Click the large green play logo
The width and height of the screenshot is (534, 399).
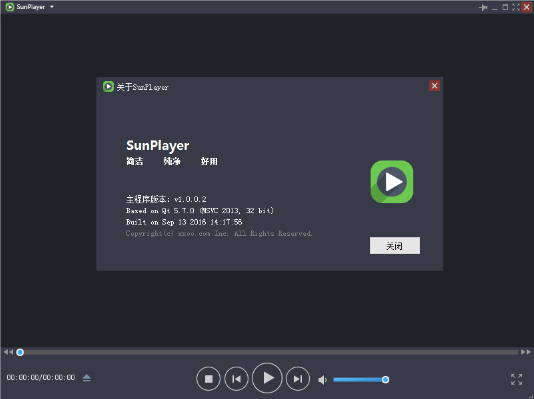click(x=392, y=182)
